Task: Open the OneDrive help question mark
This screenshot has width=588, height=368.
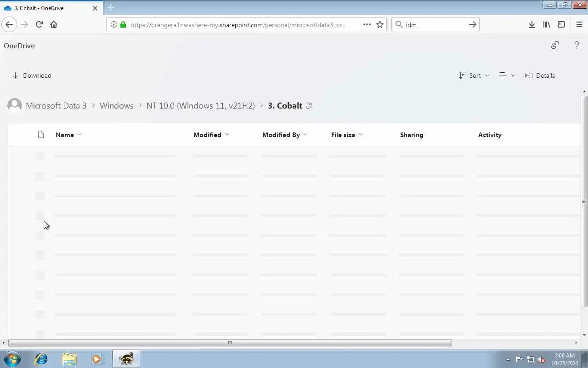Action: coord(577,45)
